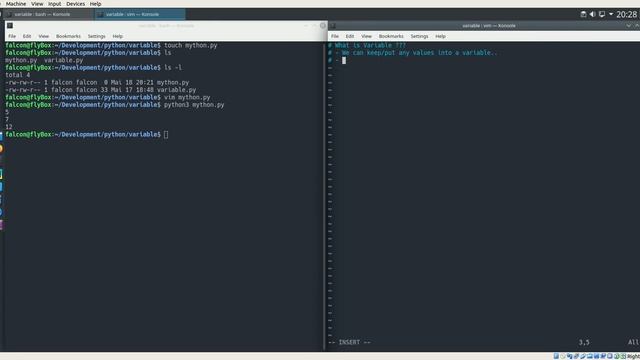
Task: Open Help menu in vim Konsole window
Action: (440, 36)
